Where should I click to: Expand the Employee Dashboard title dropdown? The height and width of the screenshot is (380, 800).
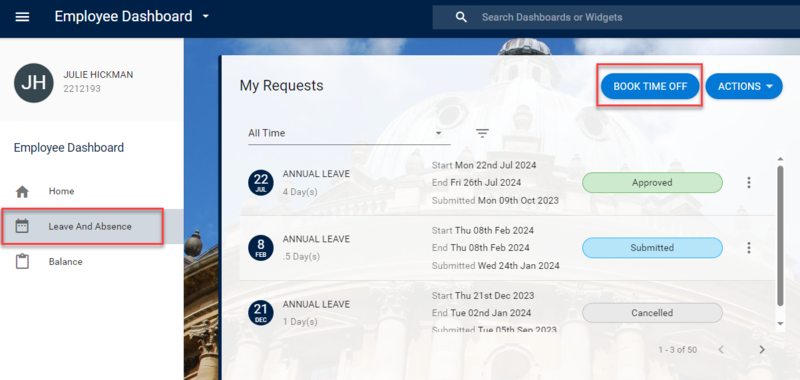[x=206, y=16]
